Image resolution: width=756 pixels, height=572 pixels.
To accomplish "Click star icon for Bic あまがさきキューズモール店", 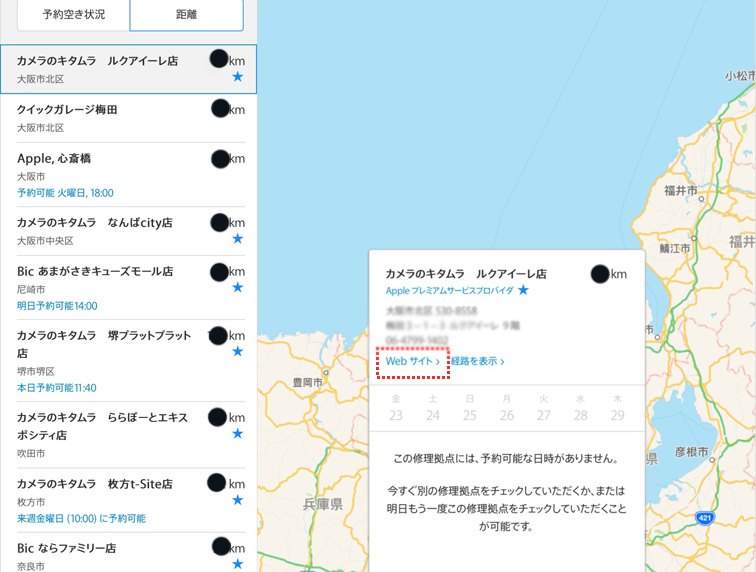I will [238, 287].
